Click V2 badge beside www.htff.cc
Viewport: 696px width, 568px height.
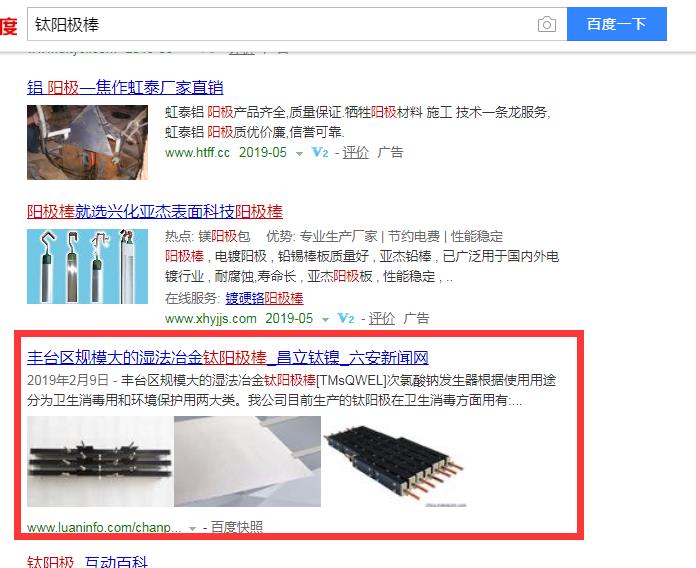click(x=320, y=153)
